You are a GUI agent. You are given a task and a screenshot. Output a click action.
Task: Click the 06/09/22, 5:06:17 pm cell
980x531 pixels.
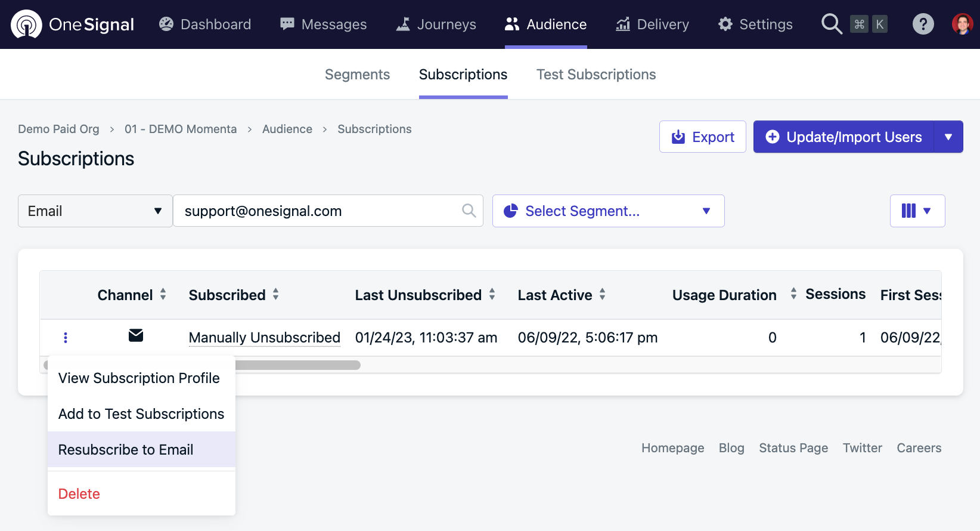[x=588, y=338]
